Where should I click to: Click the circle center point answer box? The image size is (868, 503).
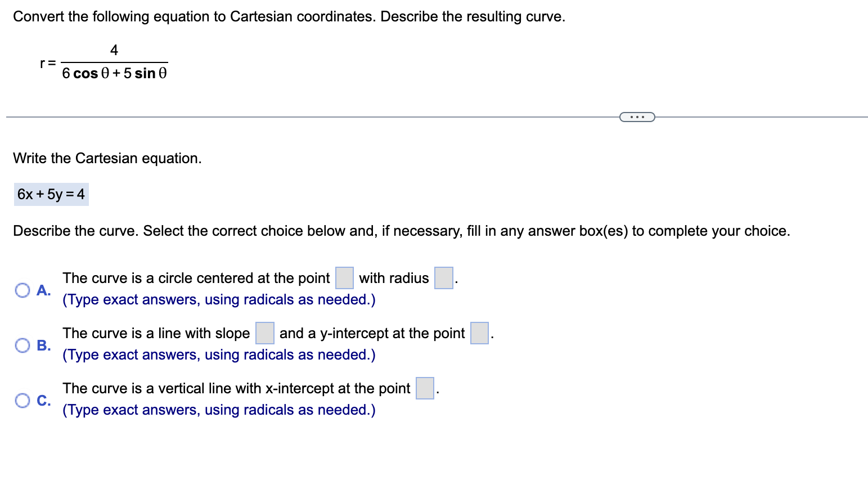tap(344, 277)
